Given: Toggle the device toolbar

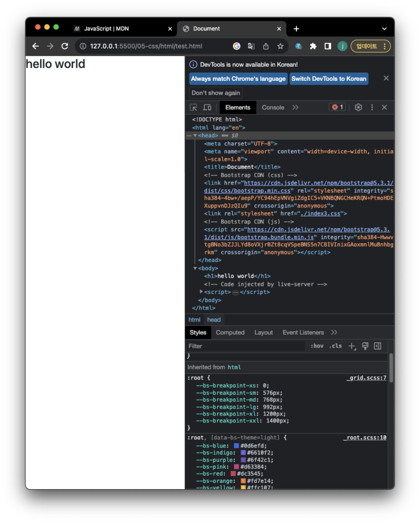Looking at the screenshot, I should 207,107.
